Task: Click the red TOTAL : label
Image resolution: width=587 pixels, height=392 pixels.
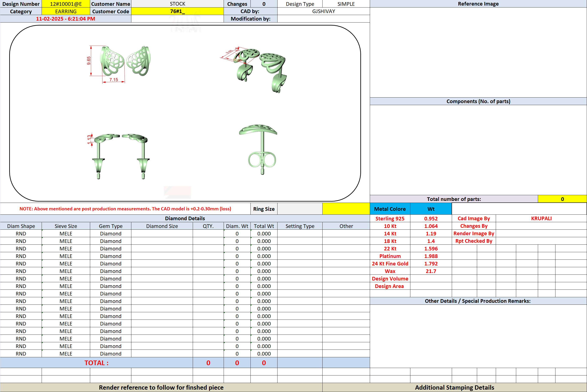Action: coord(96,363)
